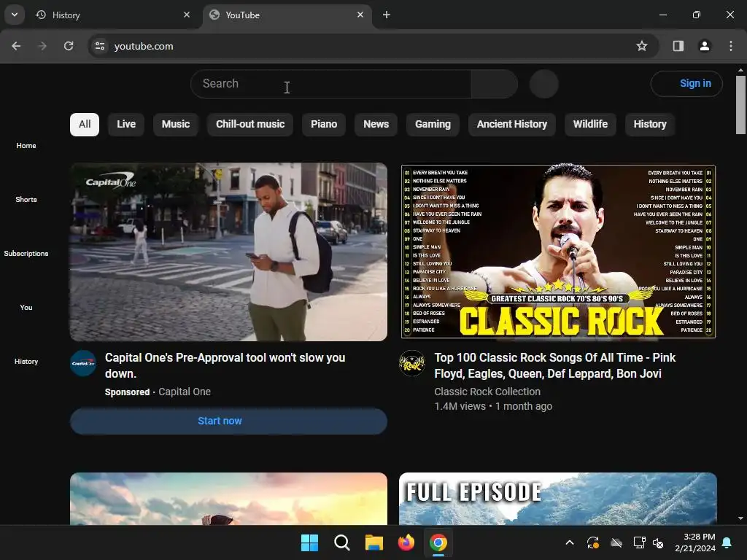
Task: Open the You section in sidebar
Action: tap(26, 307)
